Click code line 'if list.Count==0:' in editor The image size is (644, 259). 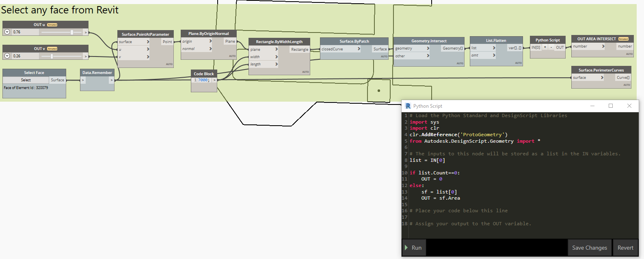coord(435,173)
